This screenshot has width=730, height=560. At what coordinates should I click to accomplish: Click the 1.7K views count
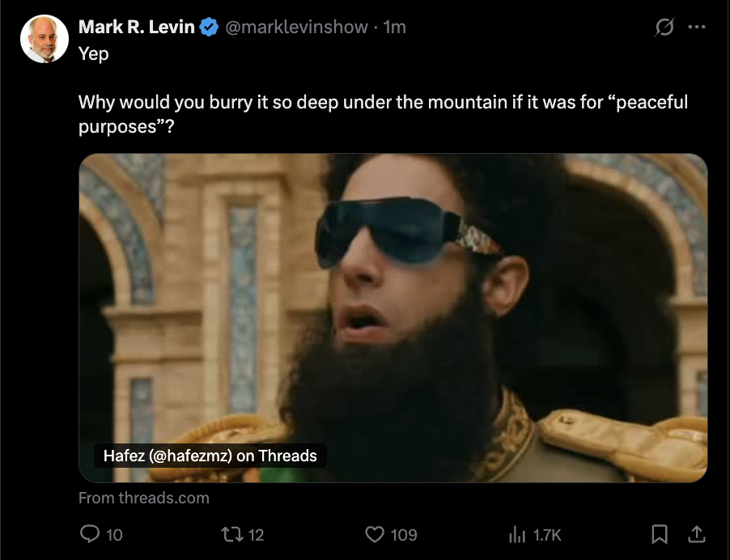click(x=547, y=534)
